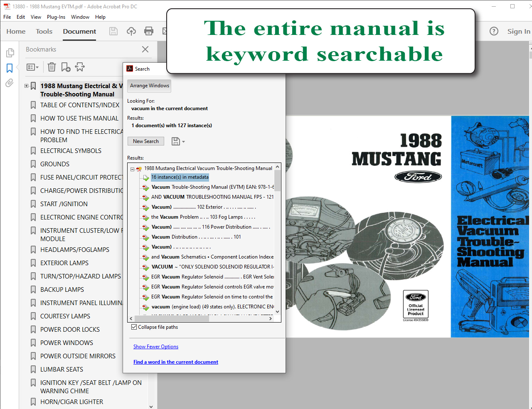The image size is (532, 409).
Task: Select 16 instance(s) in metadata result
Action: [x=180, y=177]
